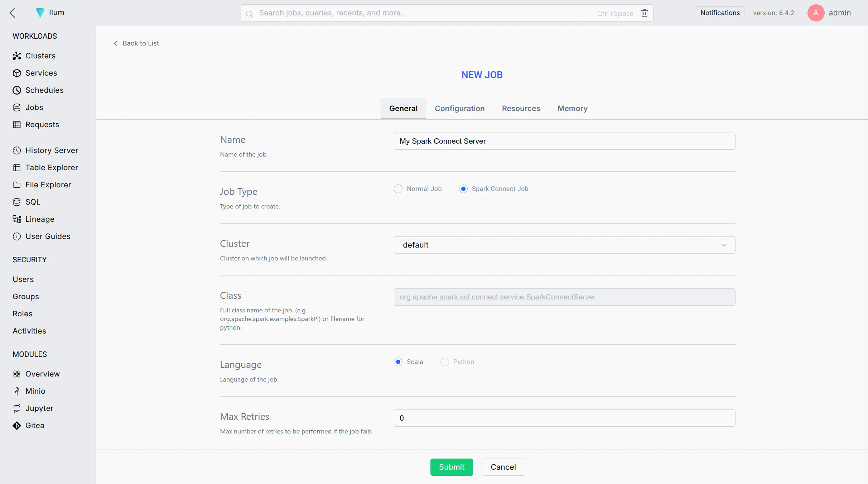Select Python as the job language
868x484 pixels.
coord(444,362)
